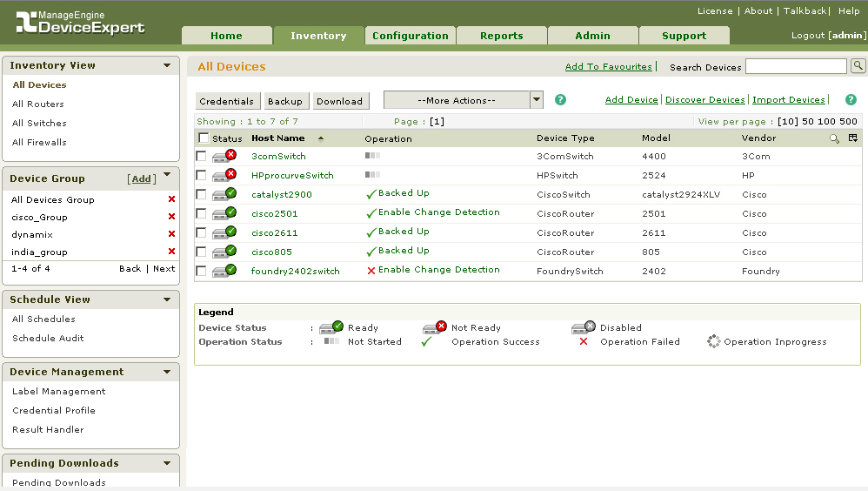Open the Home tab
Screen dimensions: 868x491
pyautogui.click(x=226, y=36)
